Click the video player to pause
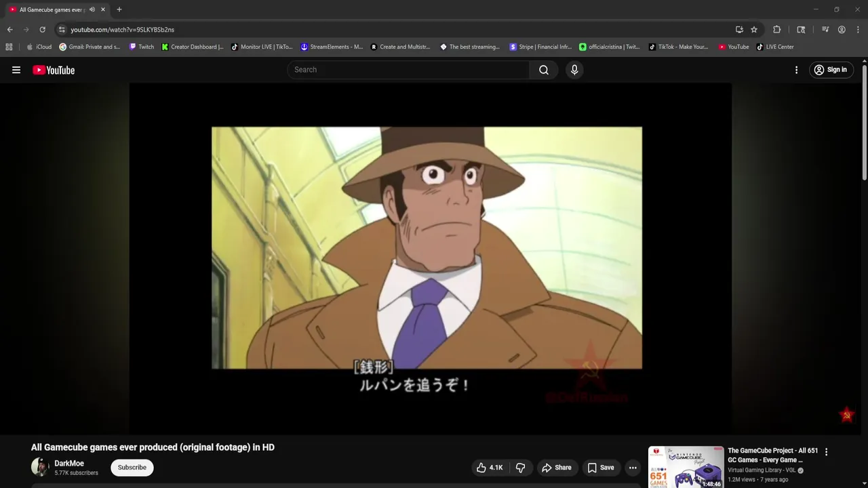Screen dimensions: 868x488 [430, 258]
